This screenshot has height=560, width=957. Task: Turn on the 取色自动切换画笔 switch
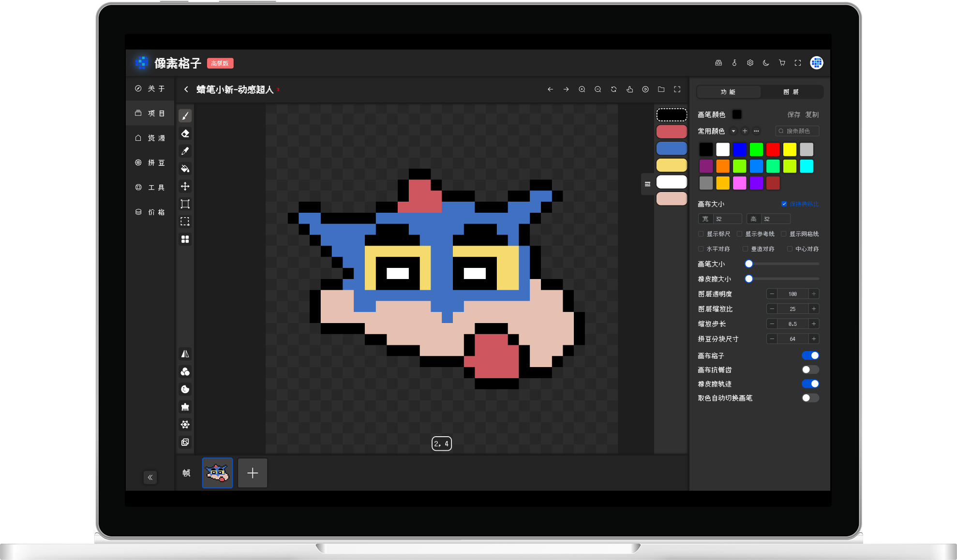tap(810, 398)
